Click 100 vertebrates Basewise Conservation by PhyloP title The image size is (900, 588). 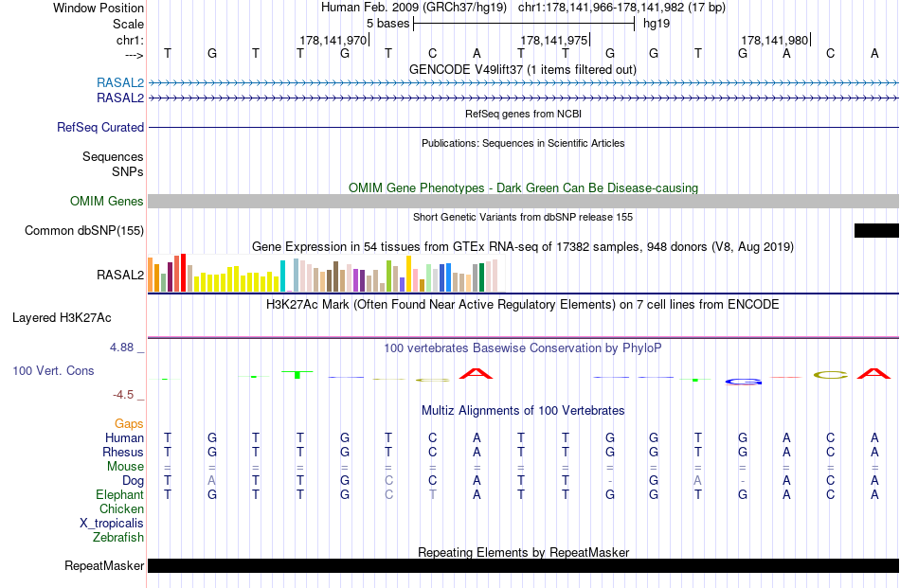click(522, 347)
